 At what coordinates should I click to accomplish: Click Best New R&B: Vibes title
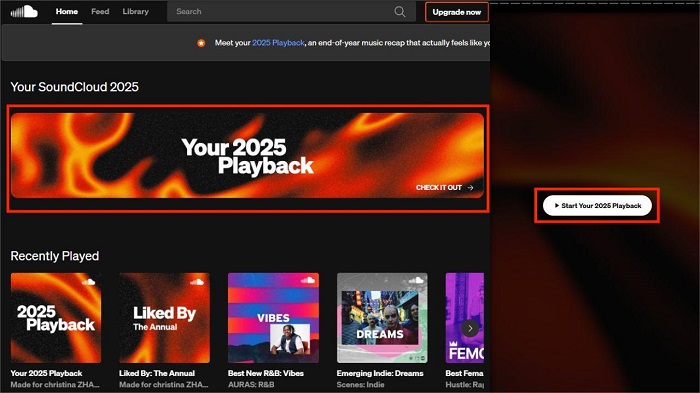pos(266,373)
